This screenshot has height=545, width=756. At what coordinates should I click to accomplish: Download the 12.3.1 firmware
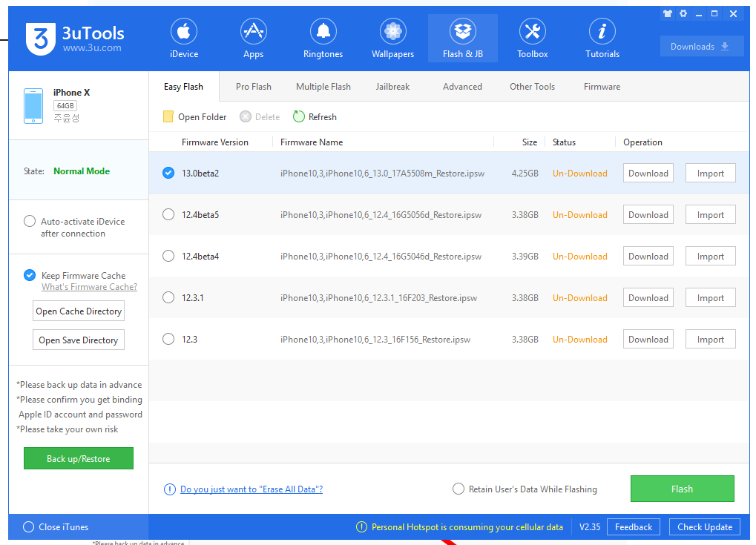[648, 297]
